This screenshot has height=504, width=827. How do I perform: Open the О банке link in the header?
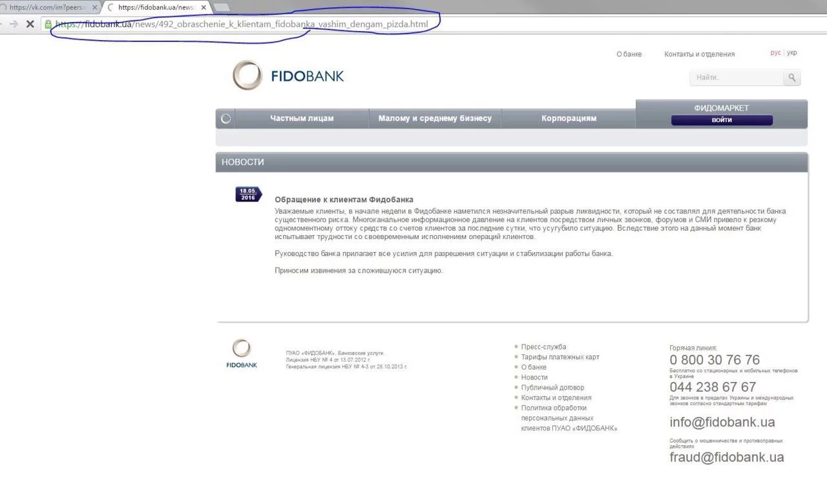click(629, 54)
